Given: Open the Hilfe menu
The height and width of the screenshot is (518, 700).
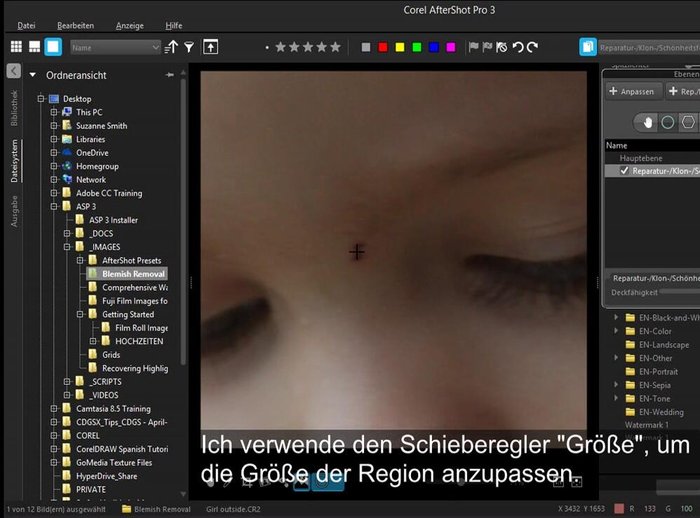Looking at the screenshot, I should coord(174,25).
